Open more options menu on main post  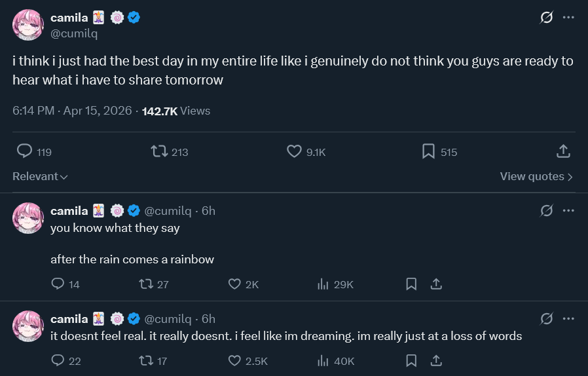(568, 18)
